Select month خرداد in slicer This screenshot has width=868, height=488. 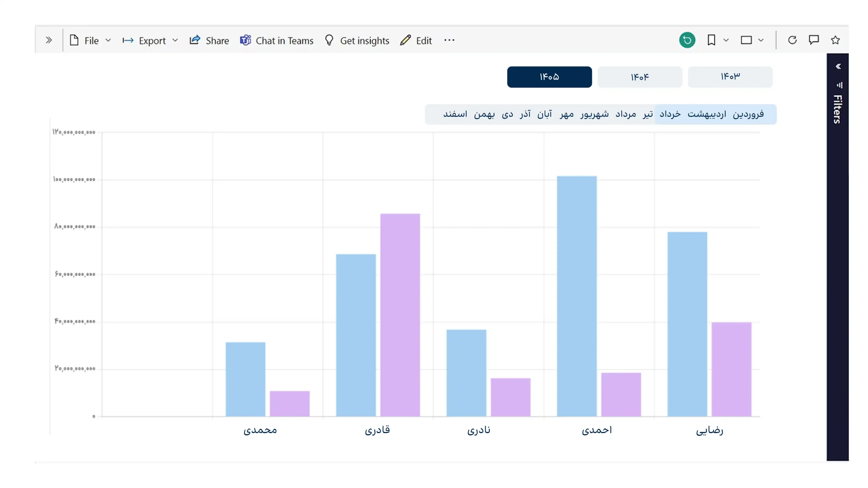point(670,114)
